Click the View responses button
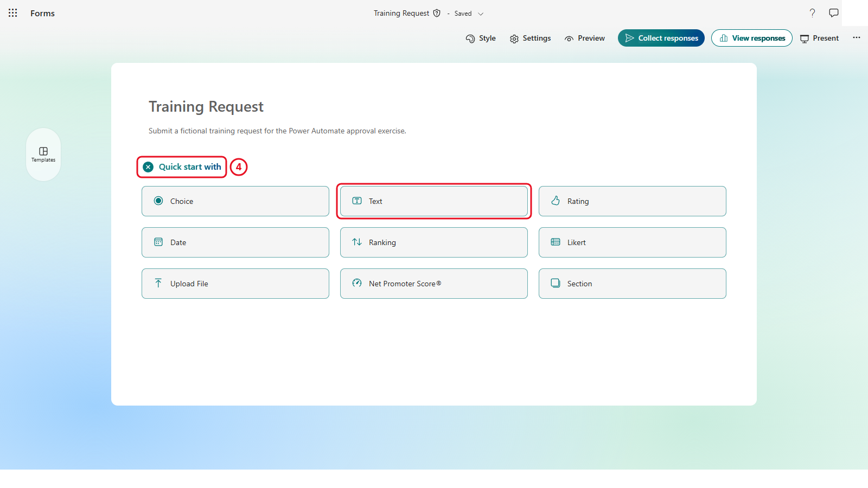 point(752,38)
